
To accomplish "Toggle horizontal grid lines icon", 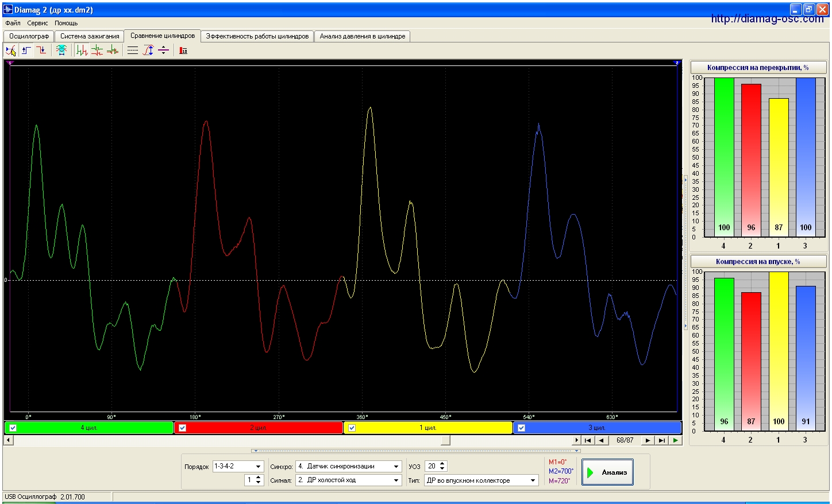I will tap(133, 51).
